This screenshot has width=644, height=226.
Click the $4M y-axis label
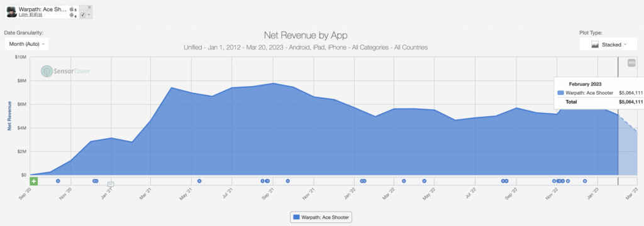(21, 128)
